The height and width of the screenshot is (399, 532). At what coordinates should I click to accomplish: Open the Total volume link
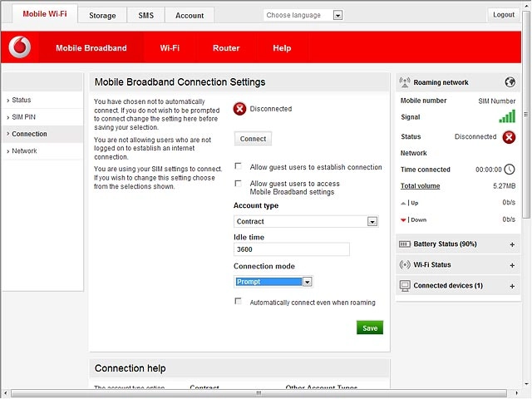click(420, 186)
